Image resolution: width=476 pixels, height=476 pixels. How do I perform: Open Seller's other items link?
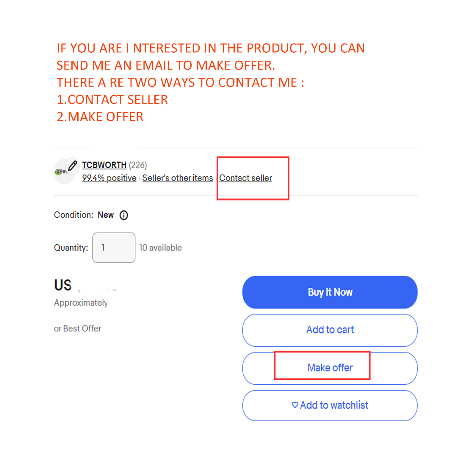(178, 178)
